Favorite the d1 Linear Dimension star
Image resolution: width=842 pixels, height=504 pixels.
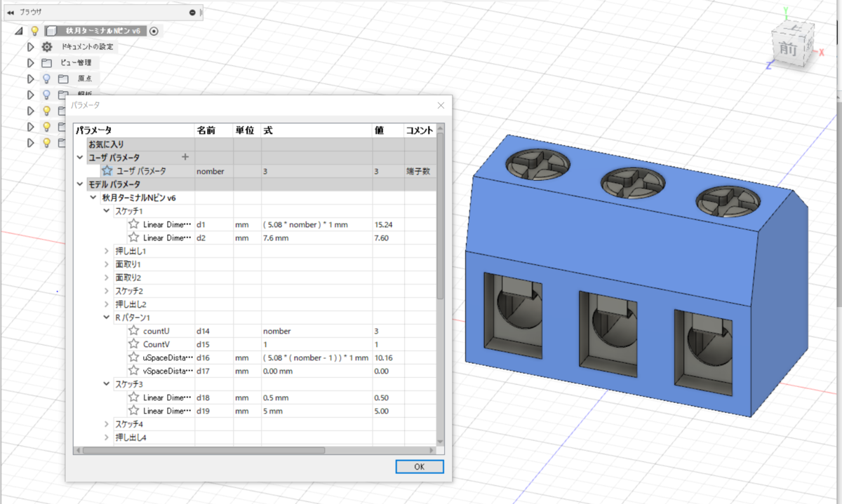[133, 224]
